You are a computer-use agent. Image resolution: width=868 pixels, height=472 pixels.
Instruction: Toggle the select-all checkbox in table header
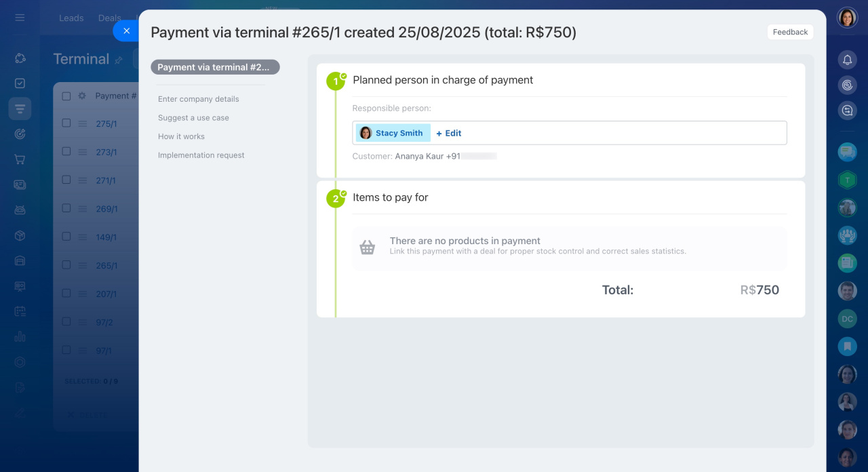pos(66,96)
